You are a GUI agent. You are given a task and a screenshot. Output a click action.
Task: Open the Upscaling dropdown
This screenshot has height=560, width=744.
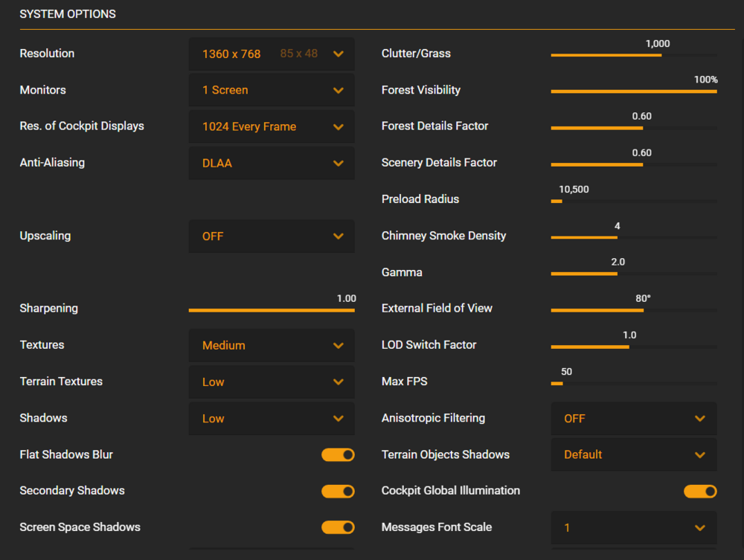(x=272, y=236)
